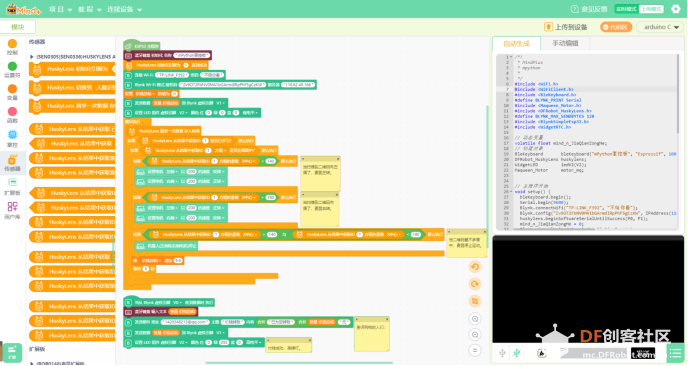Open the list icon at bottom right
Viewport: 688px width, 366px height.
[x=676, y=353]
